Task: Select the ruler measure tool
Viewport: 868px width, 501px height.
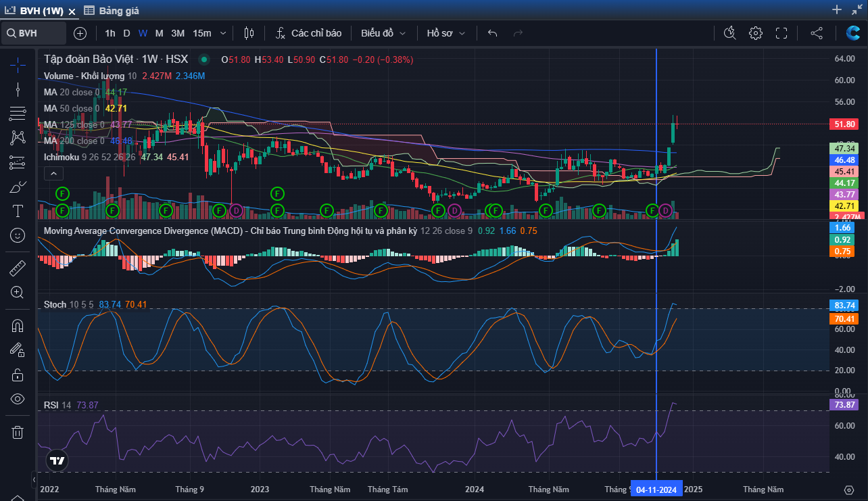Action: (x=18, y=268)
